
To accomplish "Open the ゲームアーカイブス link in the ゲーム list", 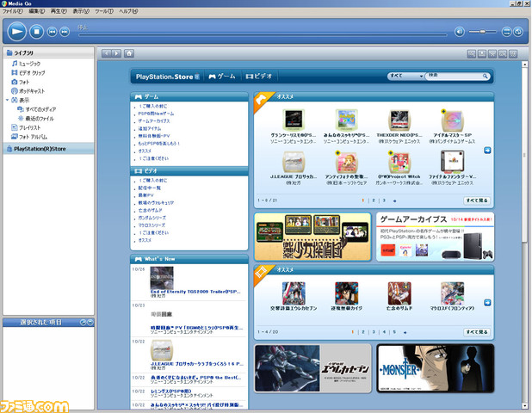I will (x=154, y=121).
